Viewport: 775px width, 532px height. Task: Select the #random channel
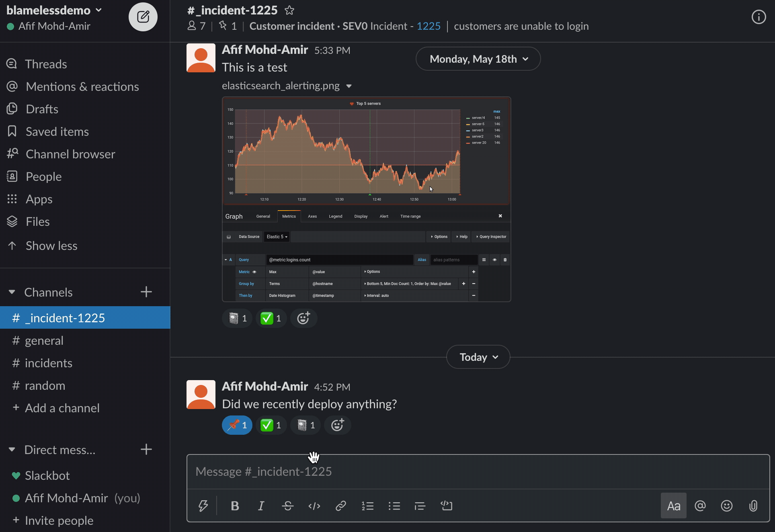85,385
